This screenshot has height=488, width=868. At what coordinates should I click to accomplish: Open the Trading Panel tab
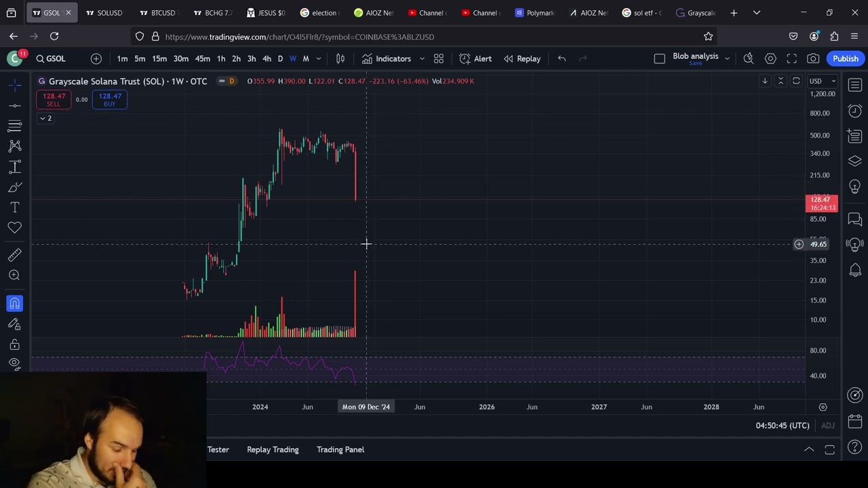coord(340,449)
